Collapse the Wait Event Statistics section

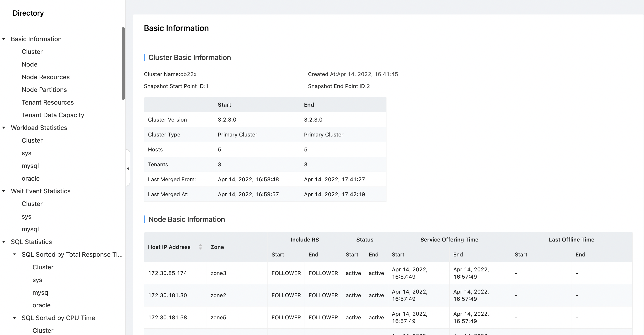coord(3,191)
